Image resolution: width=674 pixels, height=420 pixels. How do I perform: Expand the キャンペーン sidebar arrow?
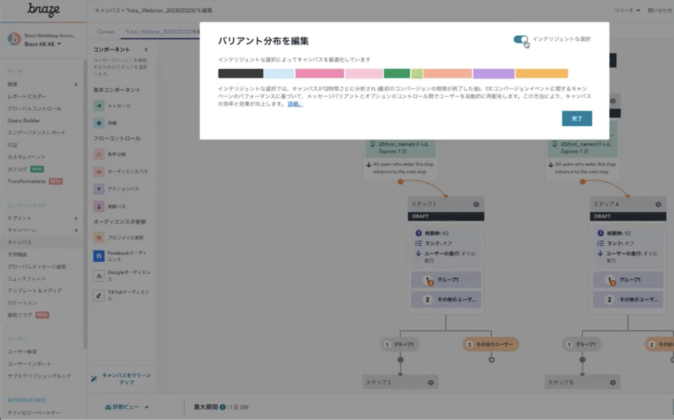(x=76, y=230)
